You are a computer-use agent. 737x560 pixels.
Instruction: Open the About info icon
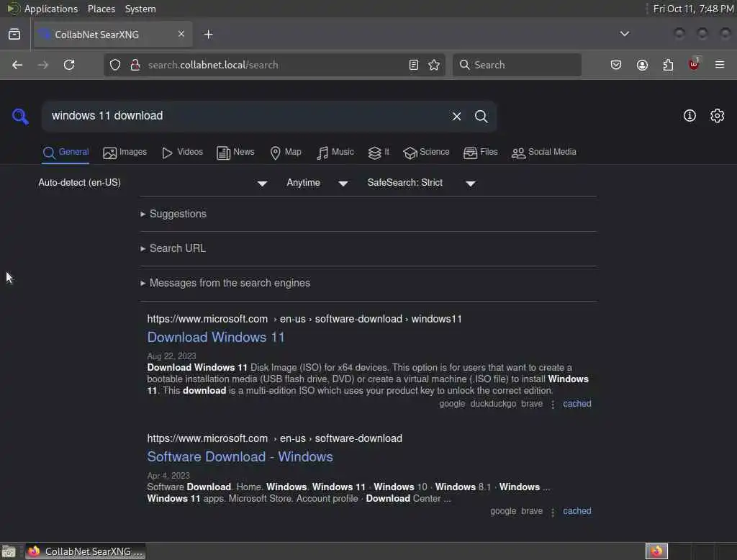click(x=689, y=116)
